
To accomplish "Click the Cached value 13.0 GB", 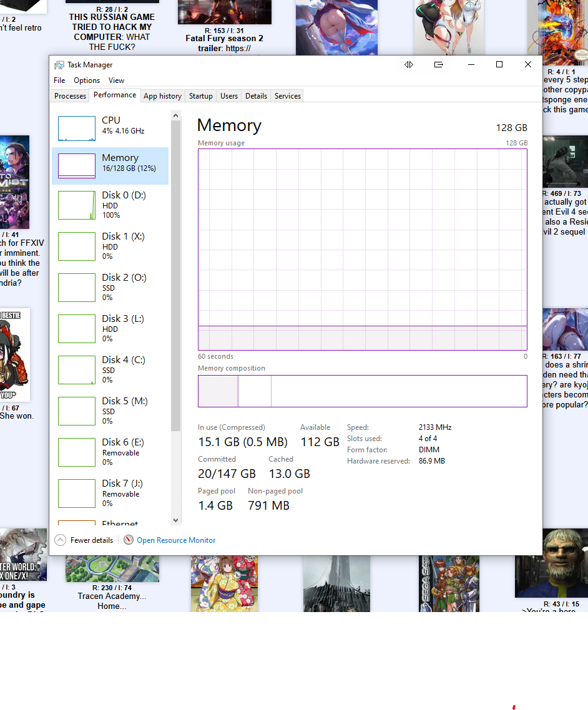I will click(x=290, y=474).
